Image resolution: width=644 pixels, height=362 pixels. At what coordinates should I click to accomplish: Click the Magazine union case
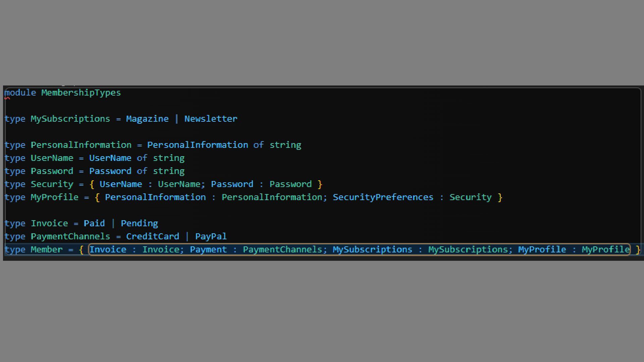pos(147,119)
